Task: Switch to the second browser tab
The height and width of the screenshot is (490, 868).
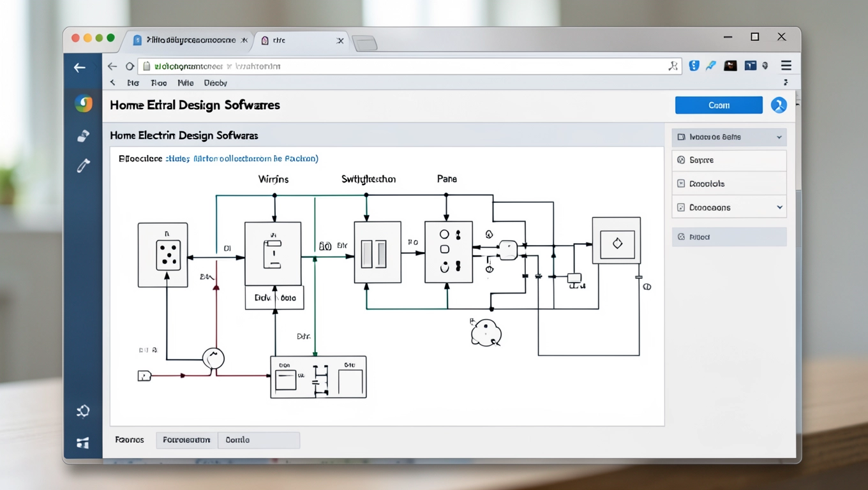Action: pos(300,40)
